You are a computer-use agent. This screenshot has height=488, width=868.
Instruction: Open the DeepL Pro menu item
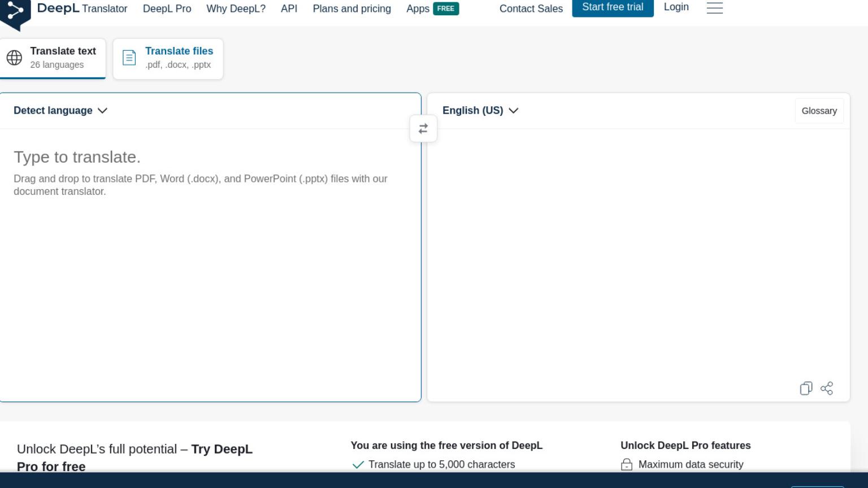point(167,8)
